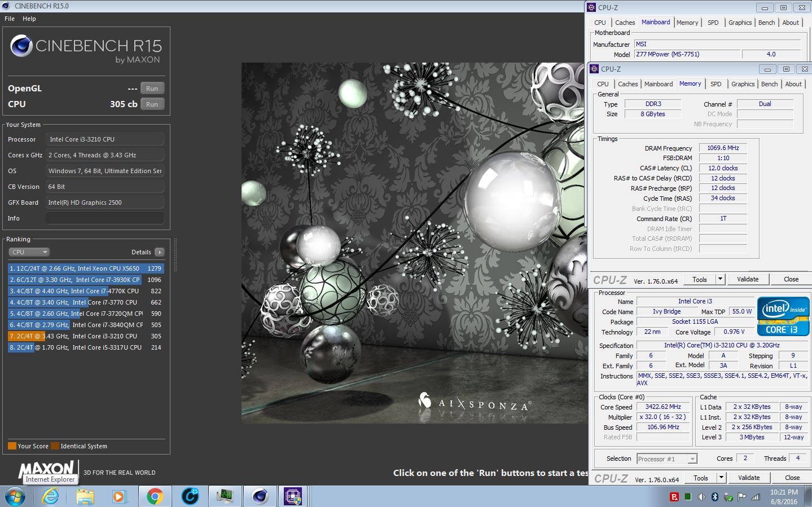Select ranking row Core i7-3770
This screenshot has height=507, width=812.
click(x=86, y=302)
